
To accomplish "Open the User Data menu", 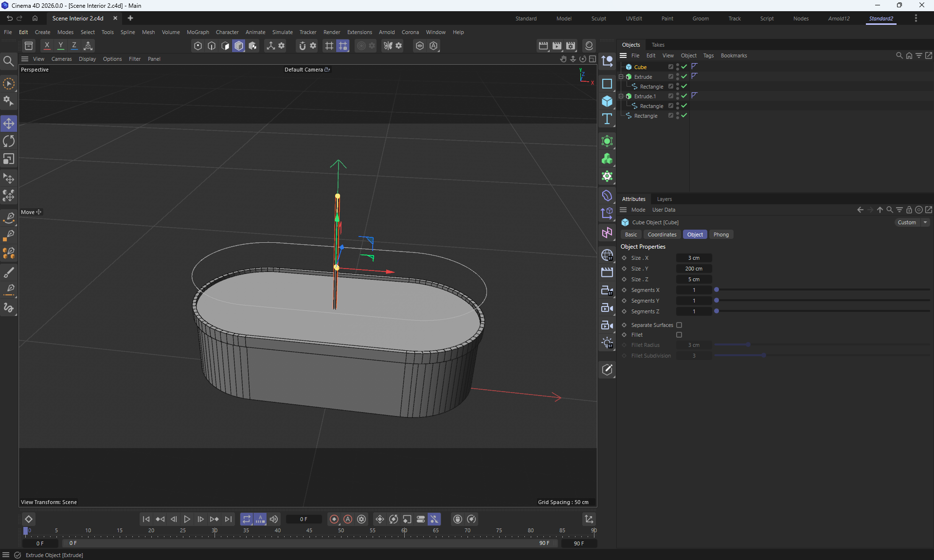I will (x=663, y=210).
